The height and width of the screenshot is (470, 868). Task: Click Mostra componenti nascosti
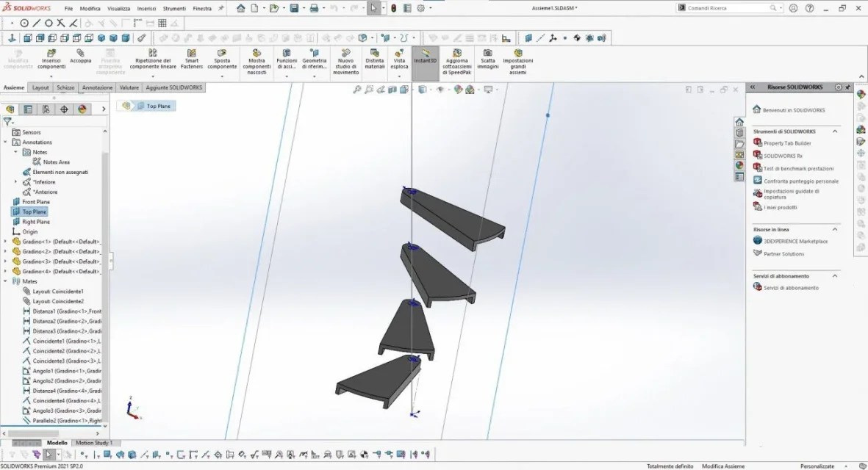[257, 62]
